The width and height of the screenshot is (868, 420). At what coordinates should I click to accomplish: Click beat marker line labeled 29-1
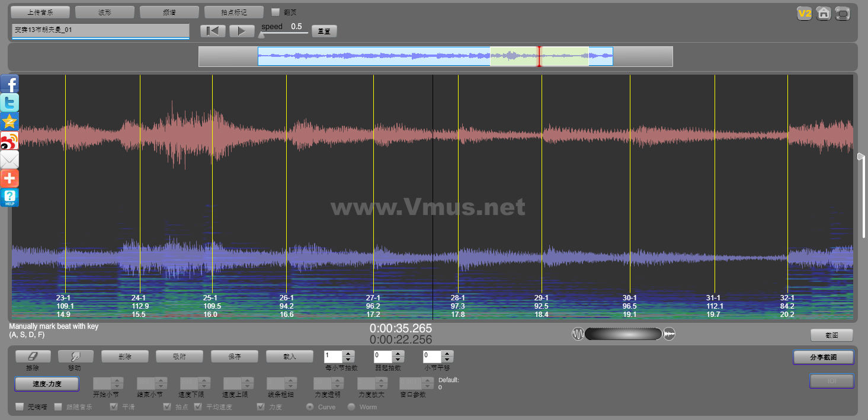pos(542,184)
